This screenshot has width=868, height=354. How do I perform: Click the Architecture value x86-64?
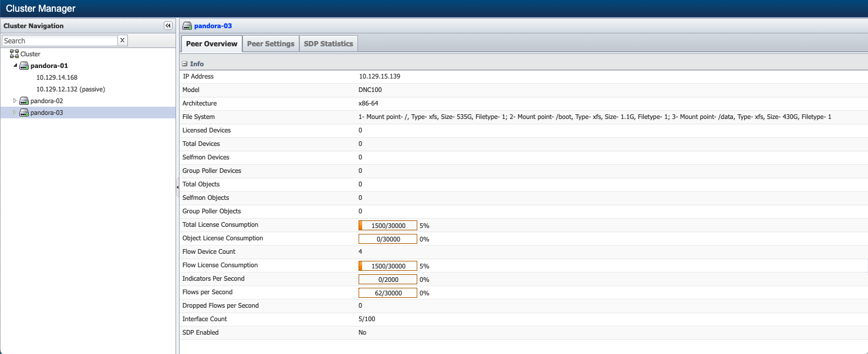point(369,103)
